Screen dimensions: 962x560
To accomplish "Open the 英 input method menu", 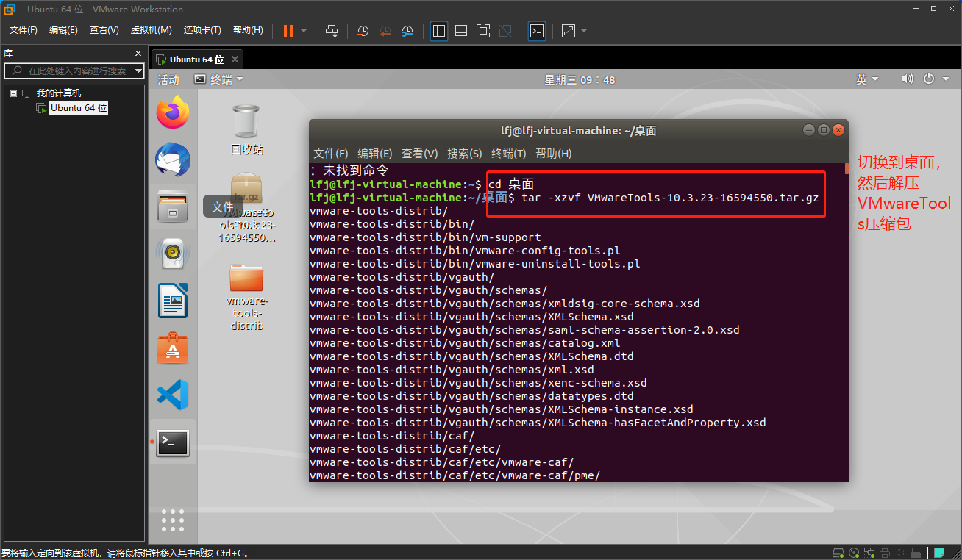I will click(866, 79).
